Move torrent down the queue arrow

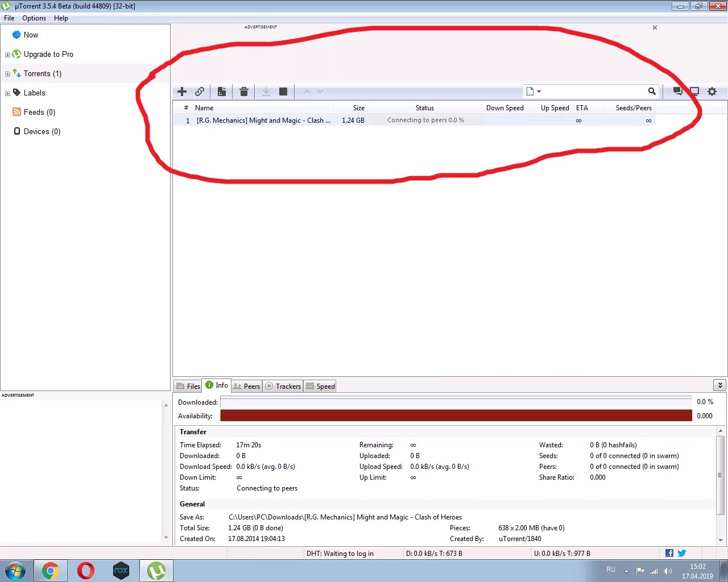tap(320, 92)
